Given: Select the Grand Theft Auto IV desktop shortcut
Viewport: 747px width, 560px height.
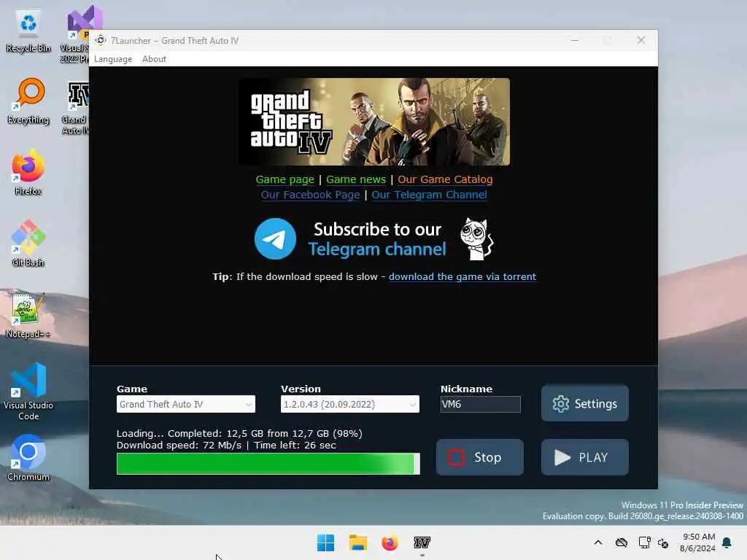Looking at the screenshot, I should tap(76, 108).
